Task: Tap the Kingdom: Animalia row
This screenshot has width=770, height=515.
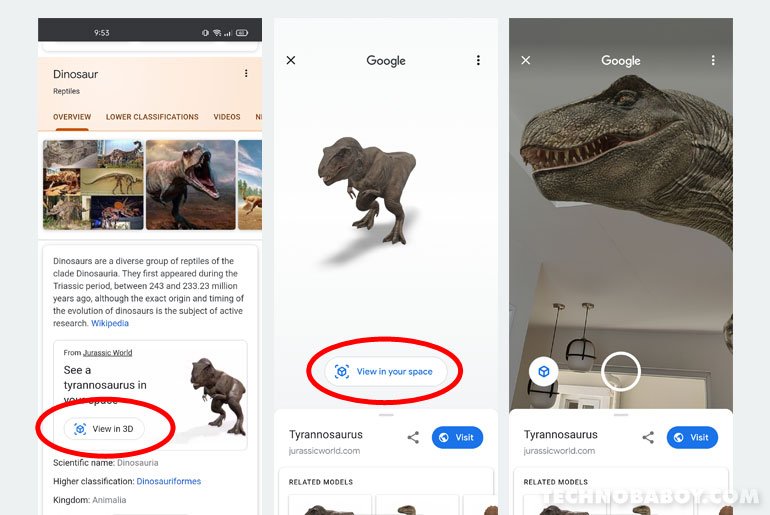Action: (x=89, y=500)
